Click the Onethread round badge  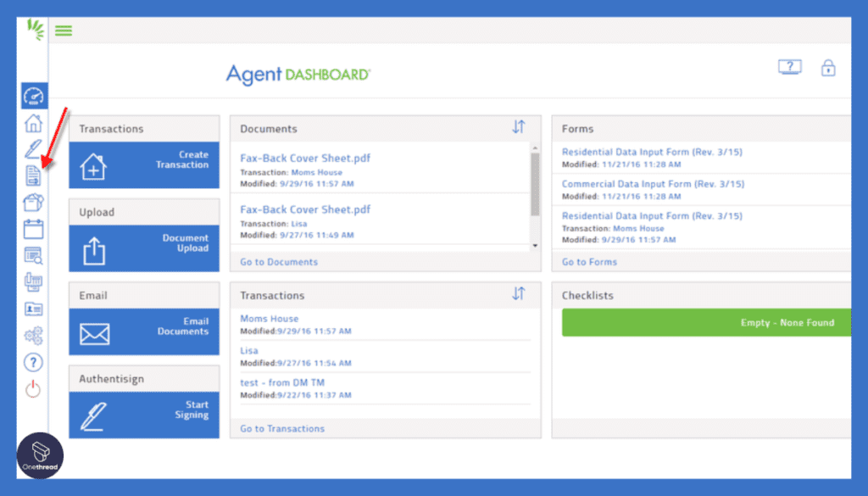[x=40, y=455]
